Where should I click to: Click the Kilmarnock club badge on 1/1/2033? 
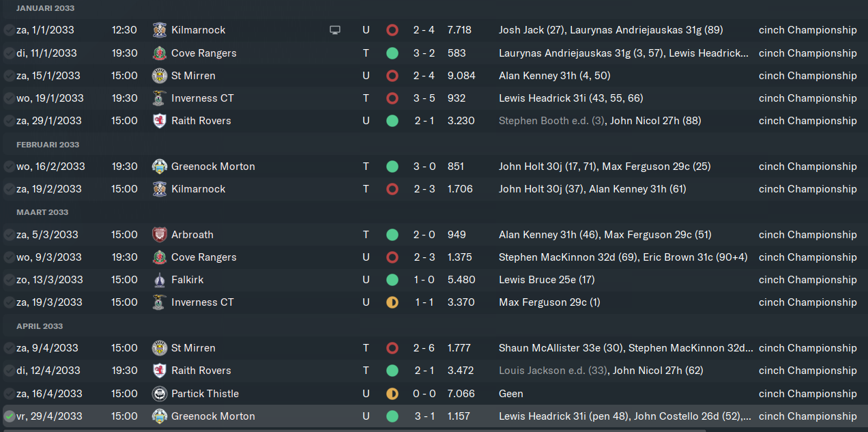pos(160,30)
